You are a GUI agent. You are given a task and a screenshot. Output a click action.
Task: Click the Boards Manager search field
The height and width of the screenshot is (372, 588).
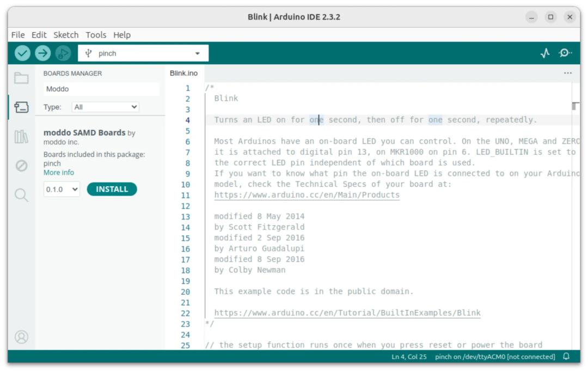pyautogui.click(x=101, y=89)
